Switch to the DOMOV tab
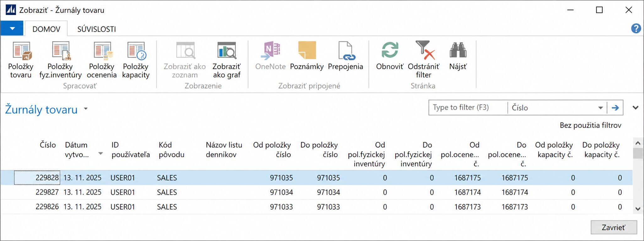 click(46, 29)
